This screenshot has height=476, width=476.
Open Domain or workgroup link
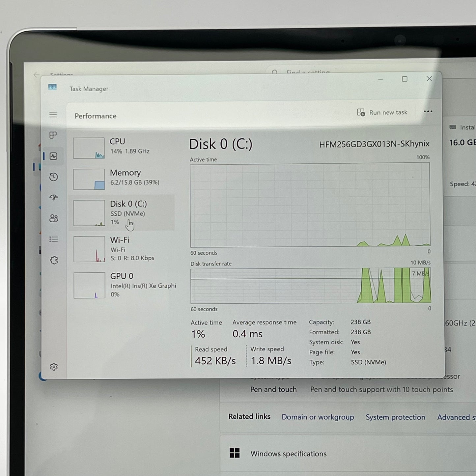pos(318,417)
